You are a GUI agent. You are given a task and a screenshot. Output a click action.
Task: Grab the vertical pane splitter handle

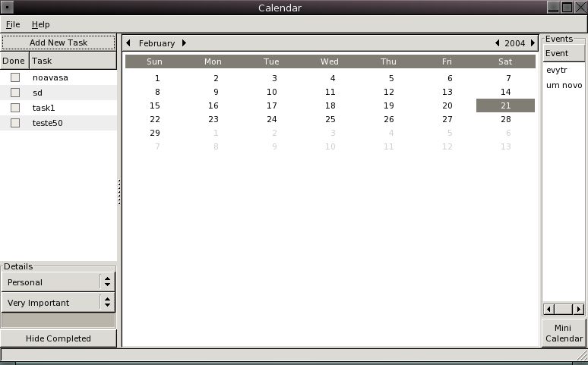(x=119, y=192)
